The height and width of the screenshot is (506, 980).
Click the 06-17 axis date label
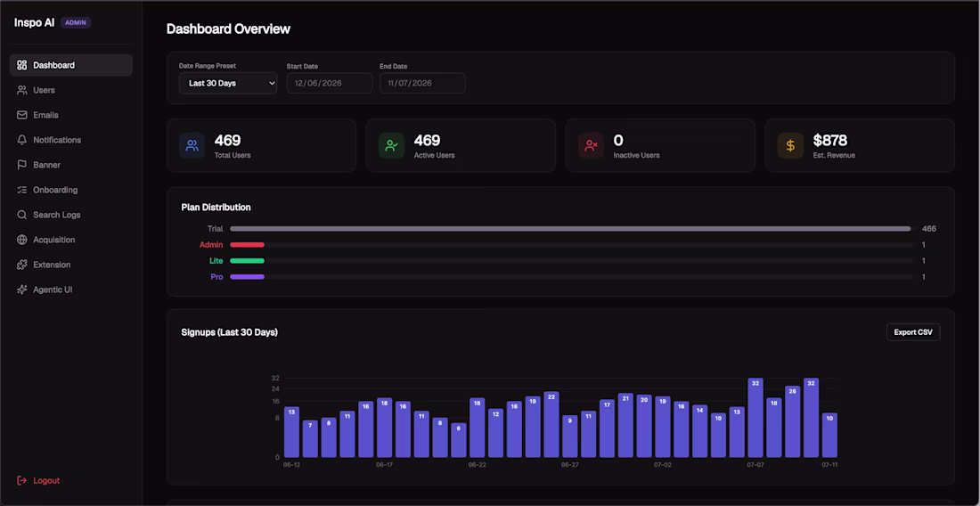[384, 465]
